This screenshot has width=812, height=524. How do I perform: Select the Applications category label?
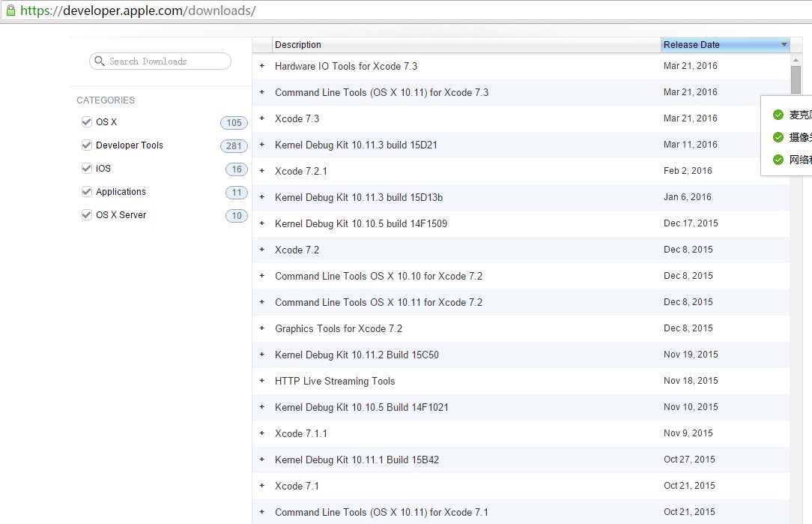[x=121, y=192]
